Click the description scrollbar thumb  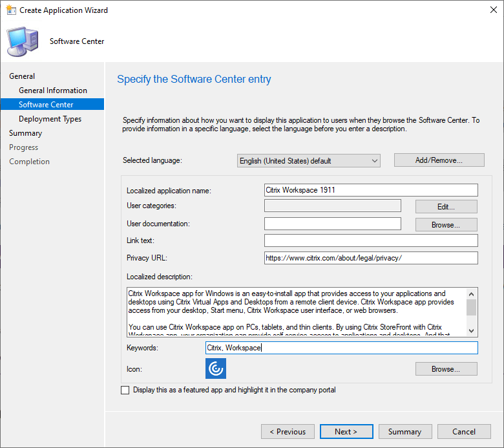click(471, 308)
